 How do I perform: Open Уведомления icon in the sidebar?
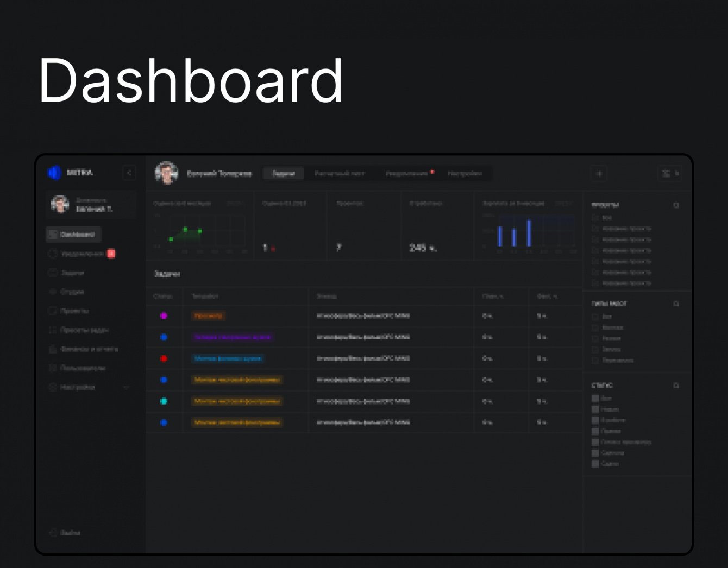pyautogui.click(x=53, y=254)
